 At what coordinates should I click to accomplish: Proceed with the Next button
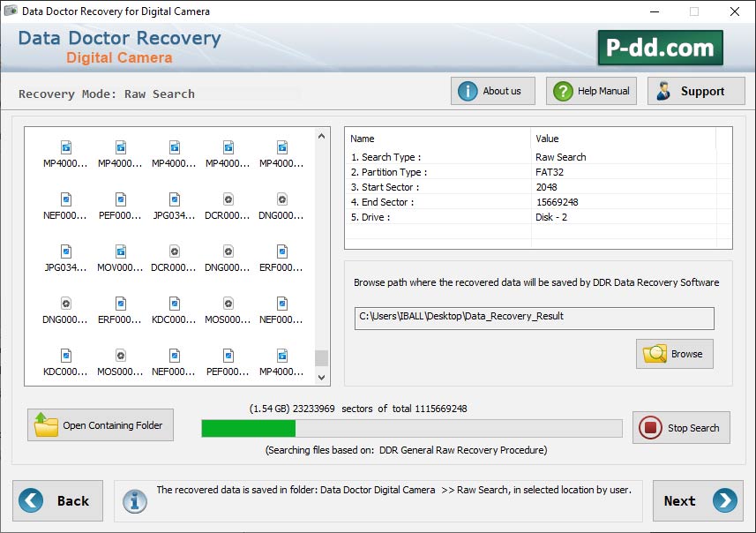point(698,500)
